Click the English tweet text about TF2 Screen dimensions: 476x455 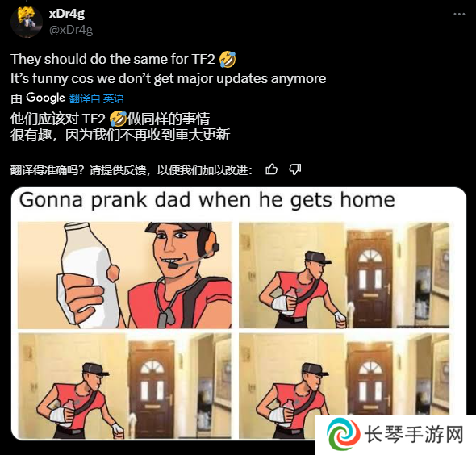(x=168, y=69)
